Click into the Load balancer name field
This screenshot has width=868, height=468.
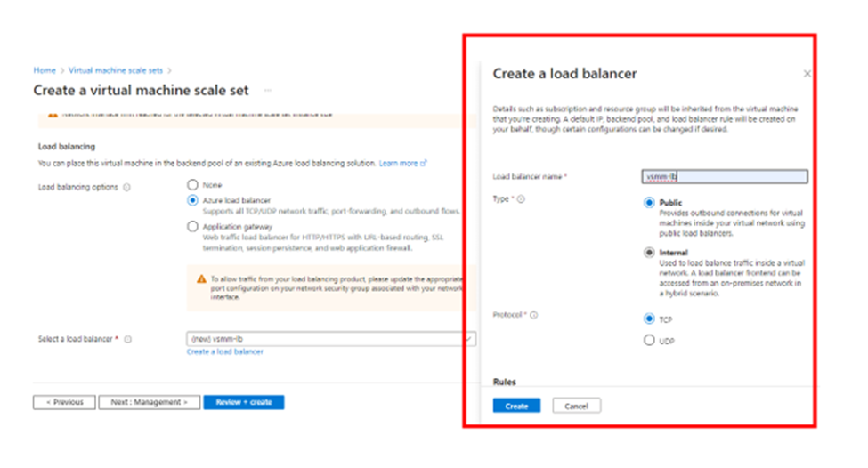(x=724, y=176)
